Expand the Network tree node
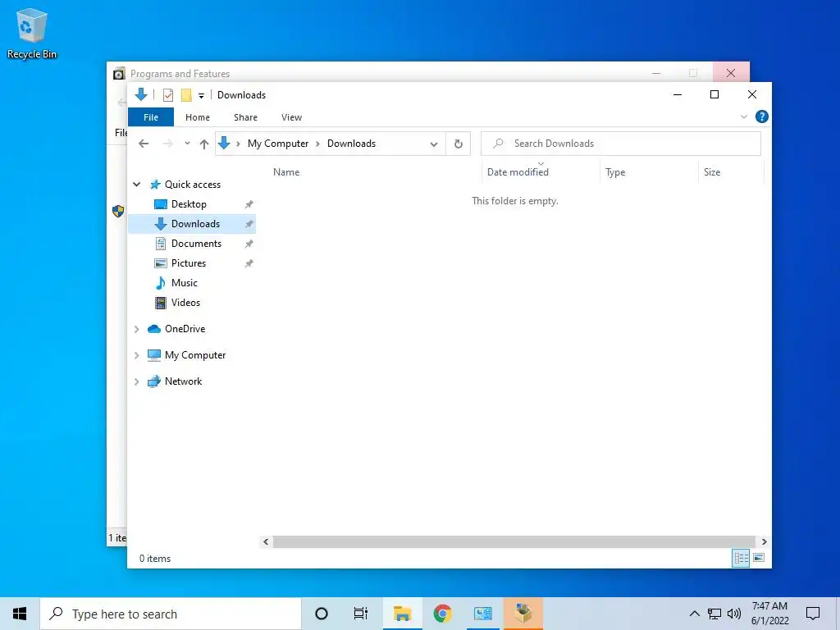This screenshot has width=840, height=630. pos(137,381)
